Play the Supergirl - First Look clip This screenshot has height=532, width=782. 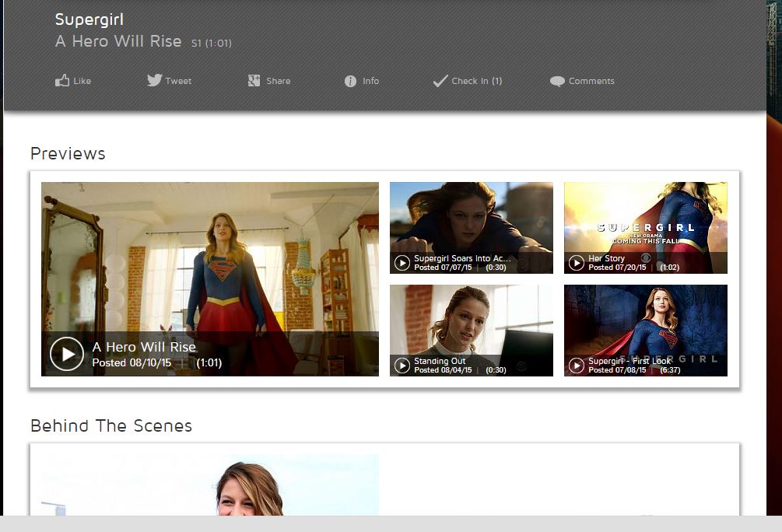[x=576, y=366]
